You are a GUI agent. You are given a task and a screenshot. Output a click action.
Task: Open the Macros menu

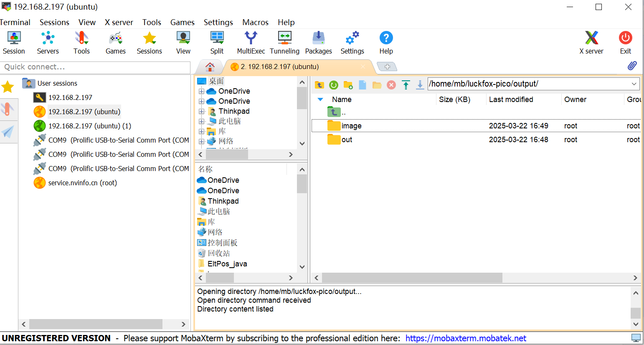(255, 22)
